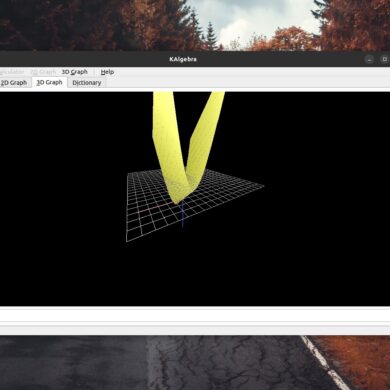Minimize the KAlgebra window

click(369, 59)
